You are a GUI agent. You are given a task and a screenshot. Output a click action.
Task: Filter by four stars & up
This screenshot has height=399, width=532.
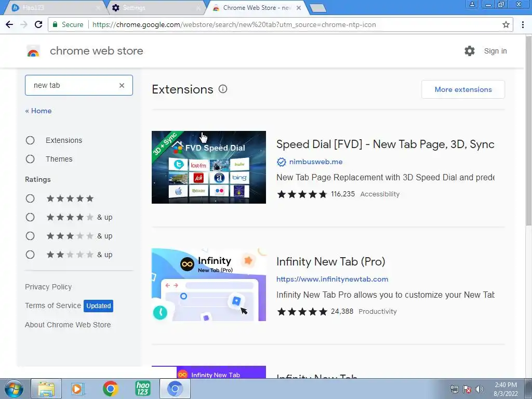coord(30,217)
